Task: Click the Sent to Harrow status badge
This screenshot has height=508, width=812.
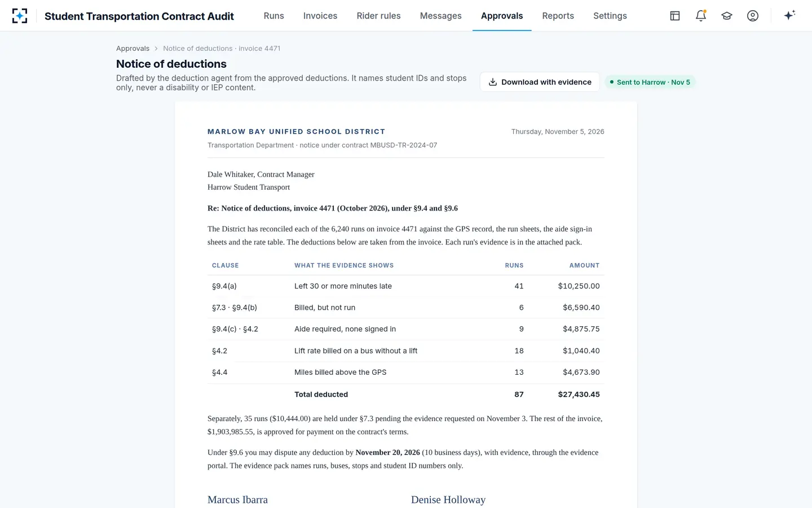Action: pos(650,82)
